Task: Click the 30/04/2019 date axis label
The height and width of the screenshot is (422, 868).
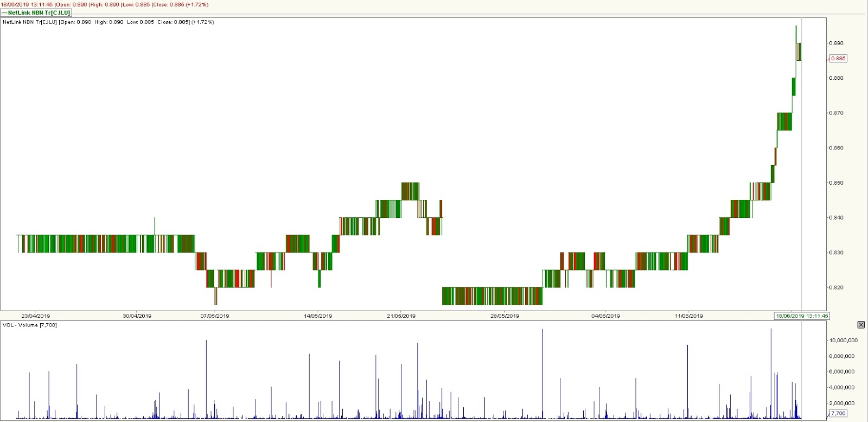Action: [137, 316]
